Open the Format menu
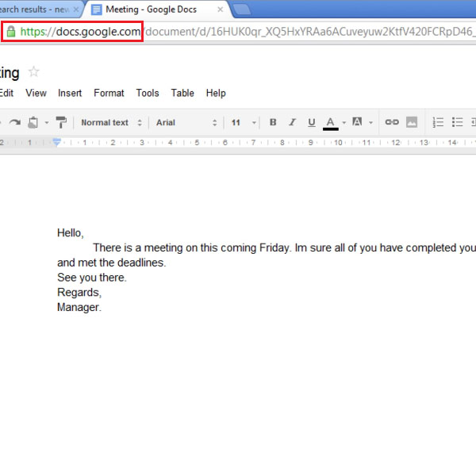This screenshot has width=476, height=476. pos(109,93)
